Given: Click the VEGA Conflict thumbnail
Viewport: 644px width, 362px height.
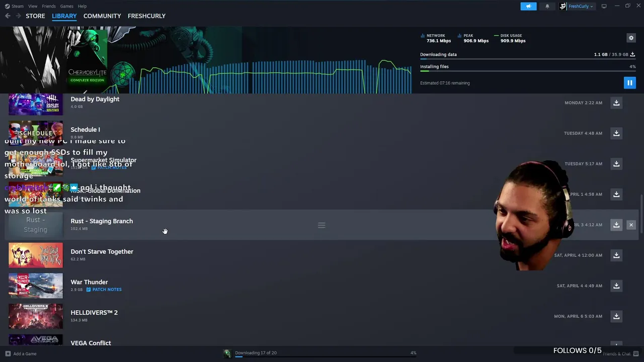Looking at the screenshot, I should pos(36,340).
